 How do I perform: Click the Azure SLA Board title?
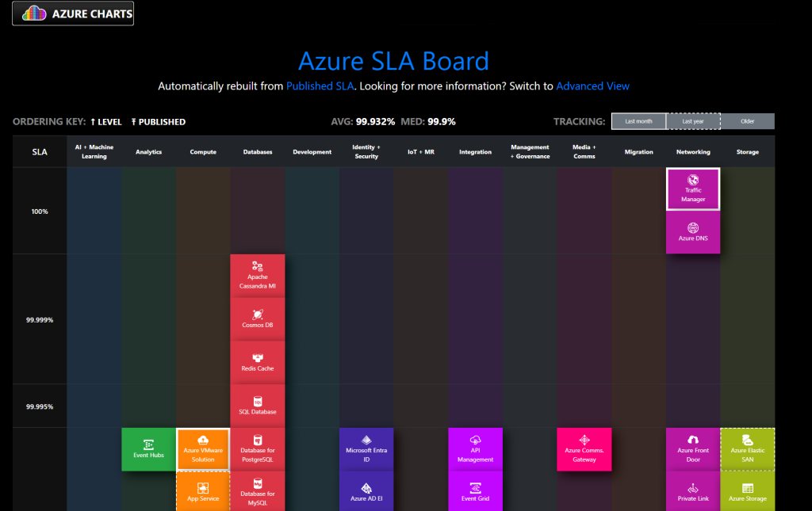point(393,61)
